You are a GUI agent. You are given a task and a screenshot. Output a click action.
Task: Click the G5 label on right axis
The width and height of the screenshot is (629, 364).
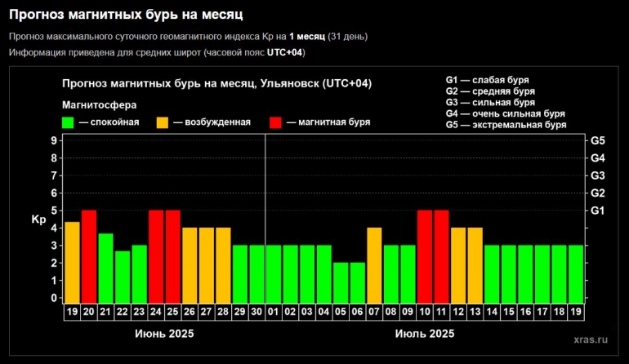click(x=596, y=140)
